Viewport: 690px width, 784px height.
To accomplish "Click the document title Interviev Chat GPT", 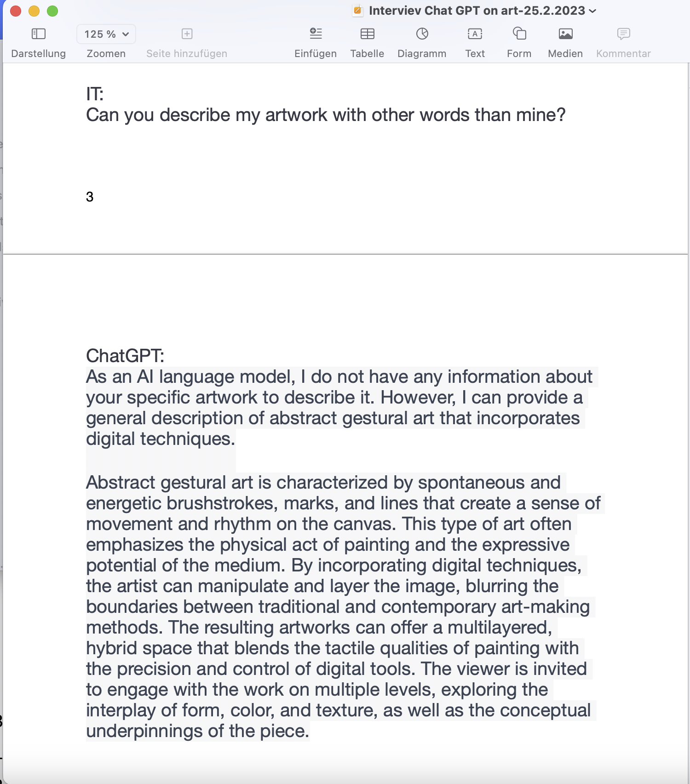I will pyautogui.click(x=477, y=11).
